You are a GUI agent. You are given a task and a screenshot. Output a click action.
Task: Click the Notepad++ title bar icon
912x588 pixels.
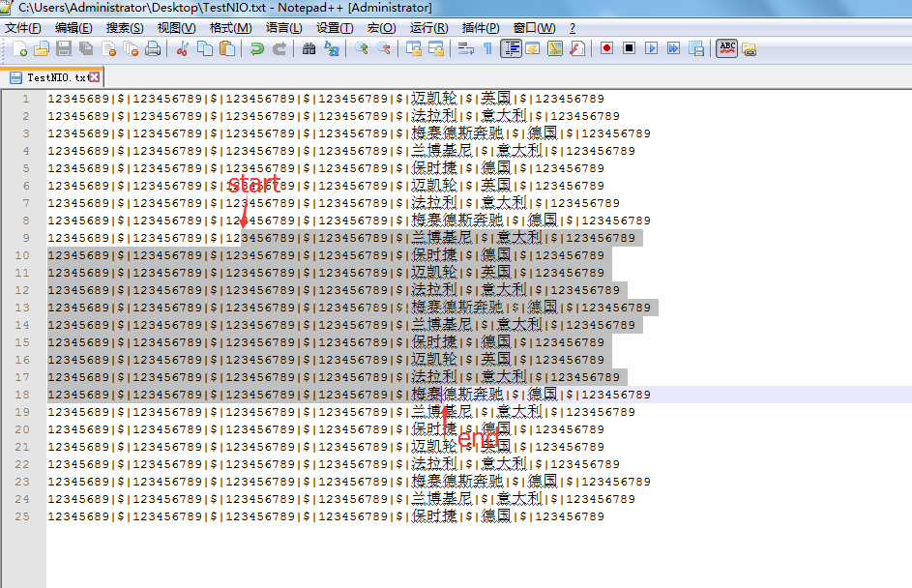point(7,7)
